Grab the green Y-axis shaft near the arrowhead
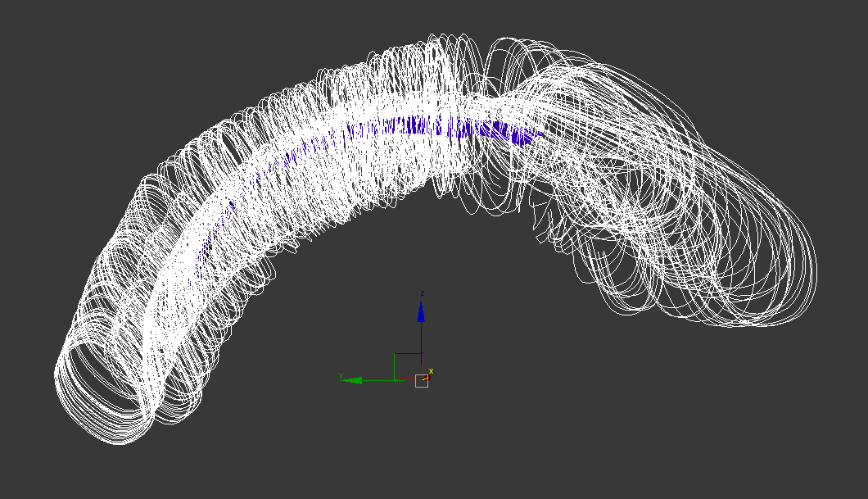Screen dimensions: 868x499 pos(375,379)
